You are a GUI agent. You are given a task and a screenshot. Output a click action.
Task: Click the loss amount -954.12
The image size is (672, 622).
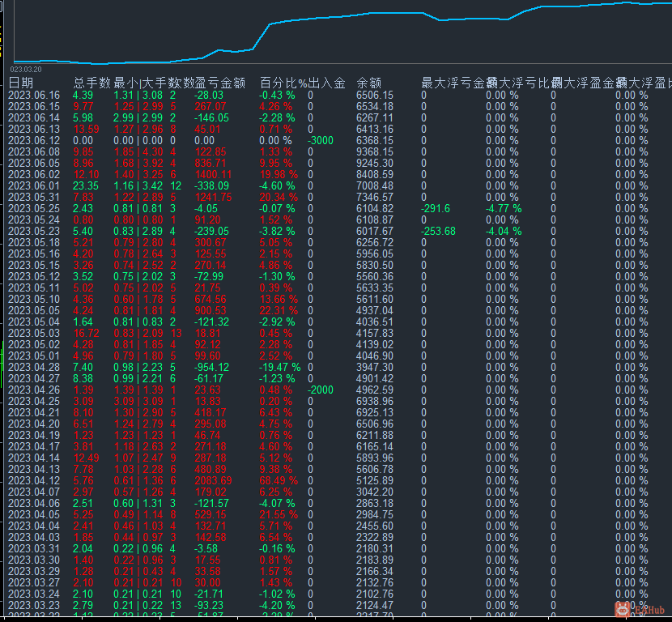(x=211, y=367)
